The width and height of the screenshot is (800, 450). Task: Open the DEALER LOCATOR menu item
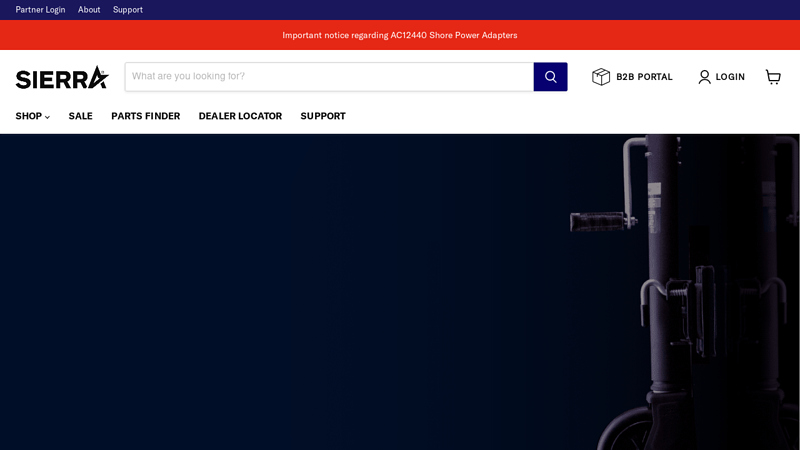[x=240, y=116]
